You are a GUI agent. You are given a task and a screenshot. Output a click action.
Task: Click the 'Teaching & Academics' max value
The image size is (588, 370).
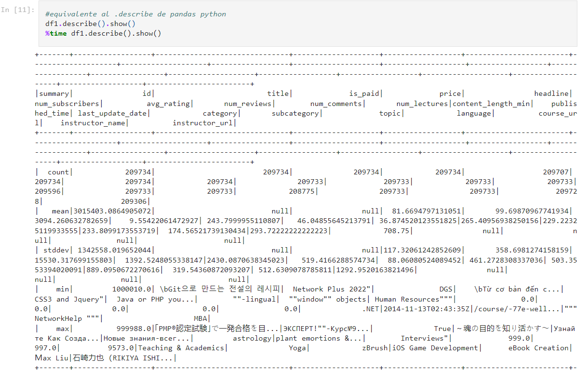point(181,348)
